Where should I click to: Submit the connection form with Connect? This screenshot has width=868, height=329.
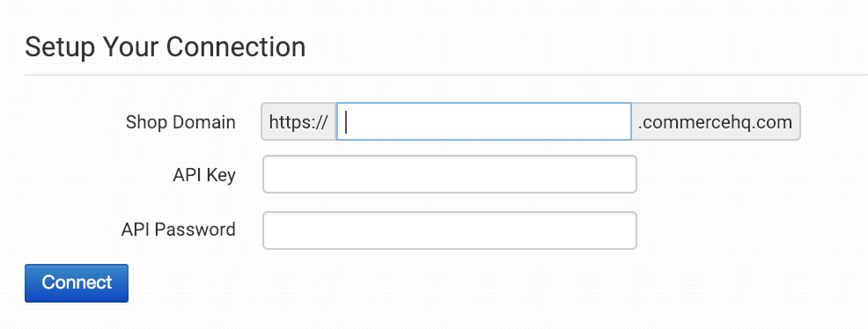click(x=77, y=282)
